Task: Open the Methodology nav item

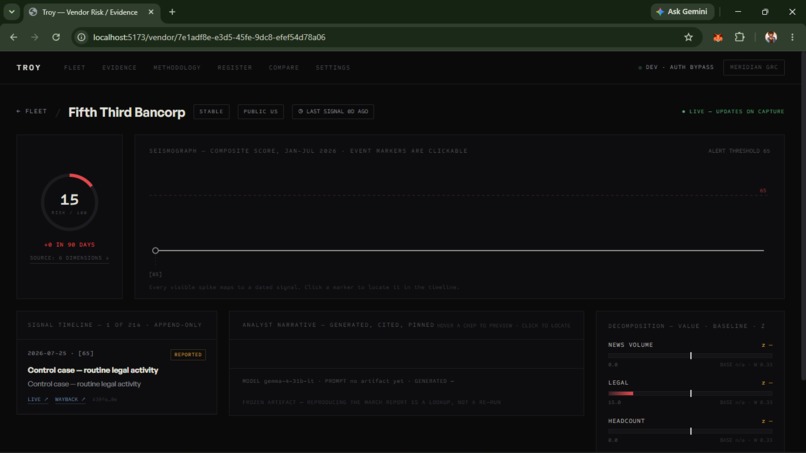Action: [x=177, y=67]
